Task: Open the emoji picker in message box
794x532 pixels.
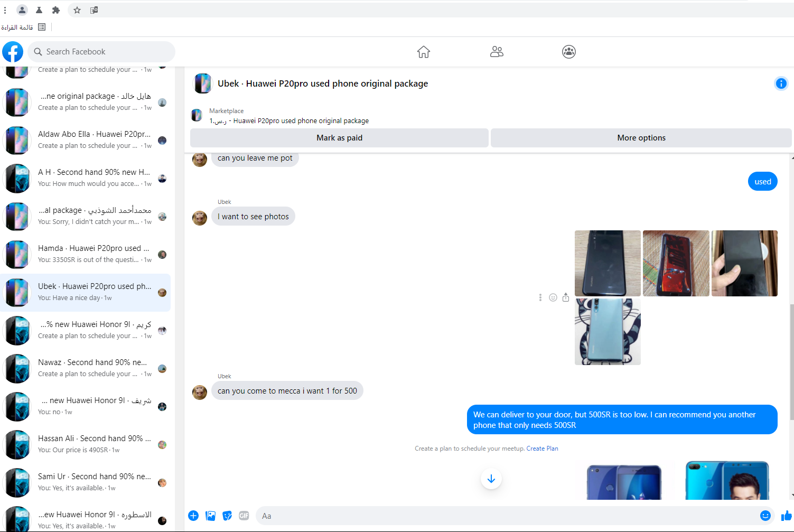Action: pyautogui.click(x=765, y=516)
